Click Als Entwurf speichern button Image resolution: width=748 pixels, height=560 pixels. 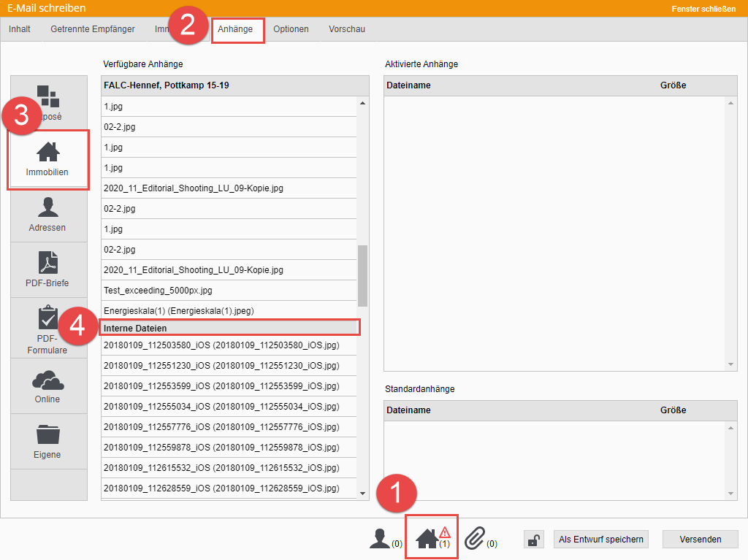pyautogui.click(x=600, y=540)
